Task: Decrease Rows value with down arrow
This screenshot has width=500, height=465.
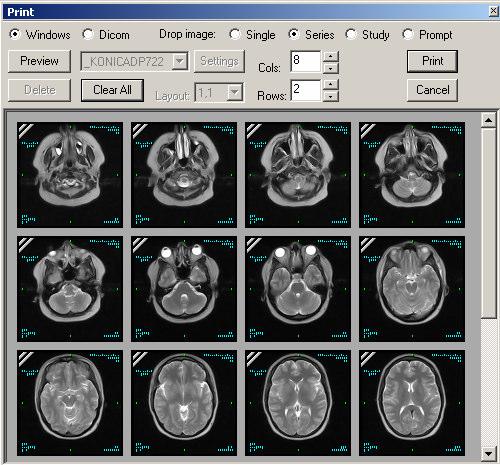Action: pos(330,96)
